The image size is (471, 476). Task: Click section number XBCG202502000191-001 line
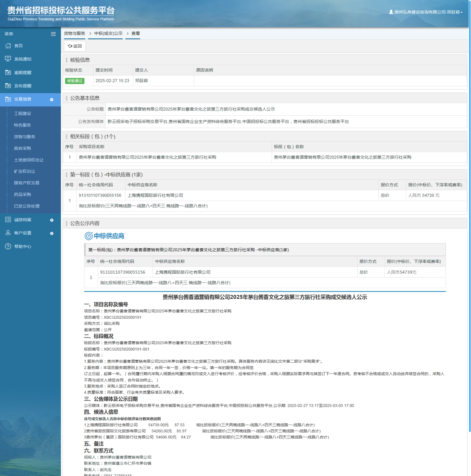click(x=117, y=349)
